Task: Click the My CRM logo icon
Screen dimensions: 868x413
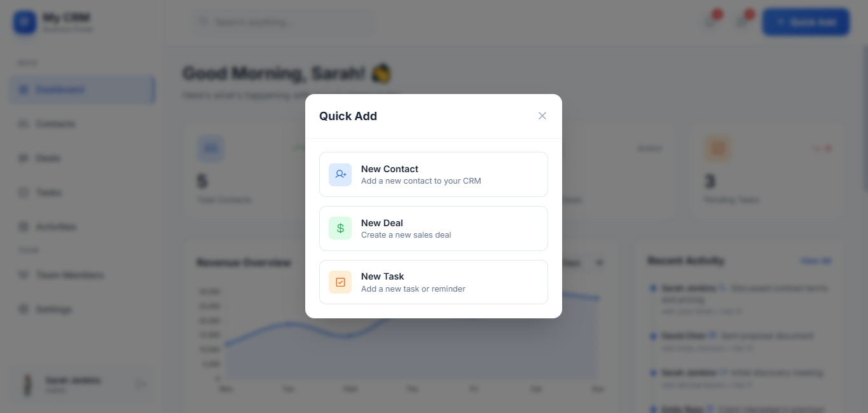Action: point(25,23)
